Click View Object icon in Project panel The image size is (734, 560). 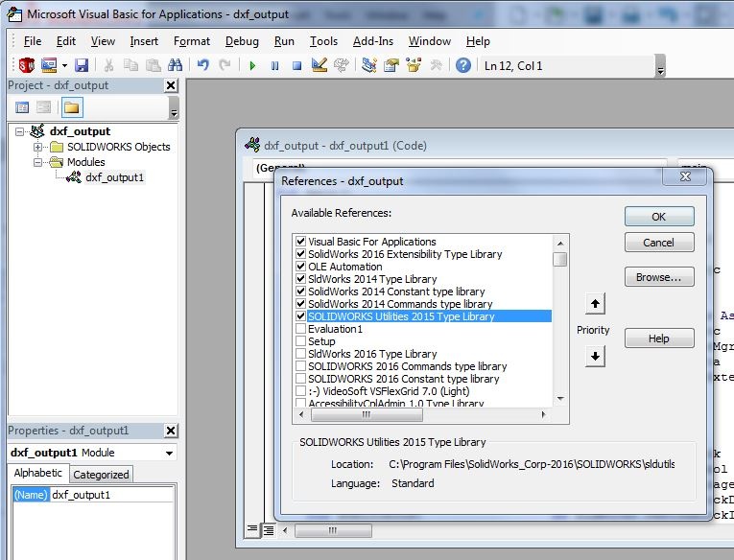click(x=44, y=107)
